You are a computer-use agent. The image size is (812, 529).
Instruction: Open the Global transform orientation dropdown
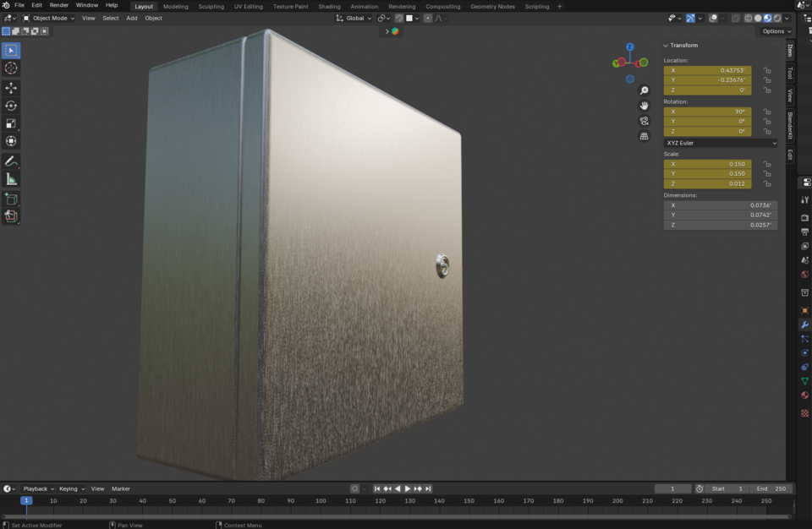(354, 18)
